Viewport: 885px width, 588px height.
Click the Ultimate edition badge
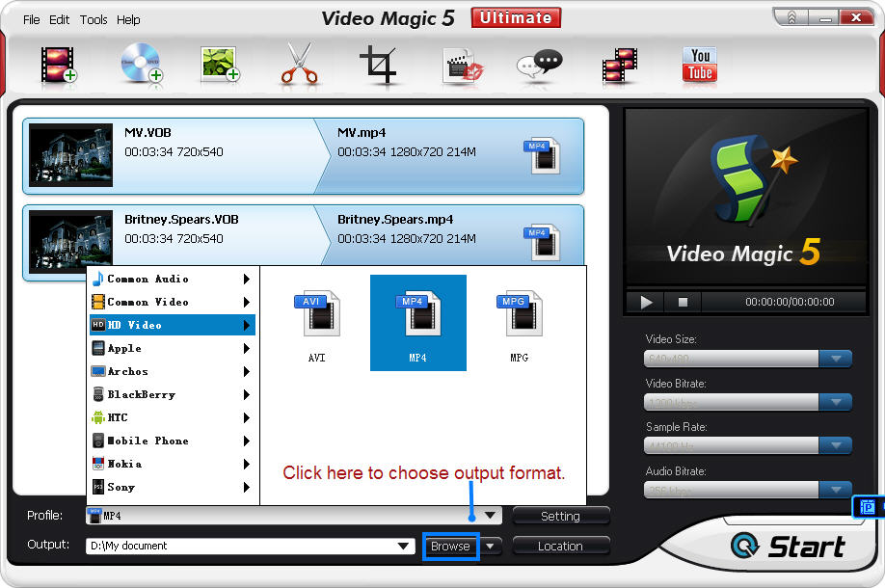[516, 18]
